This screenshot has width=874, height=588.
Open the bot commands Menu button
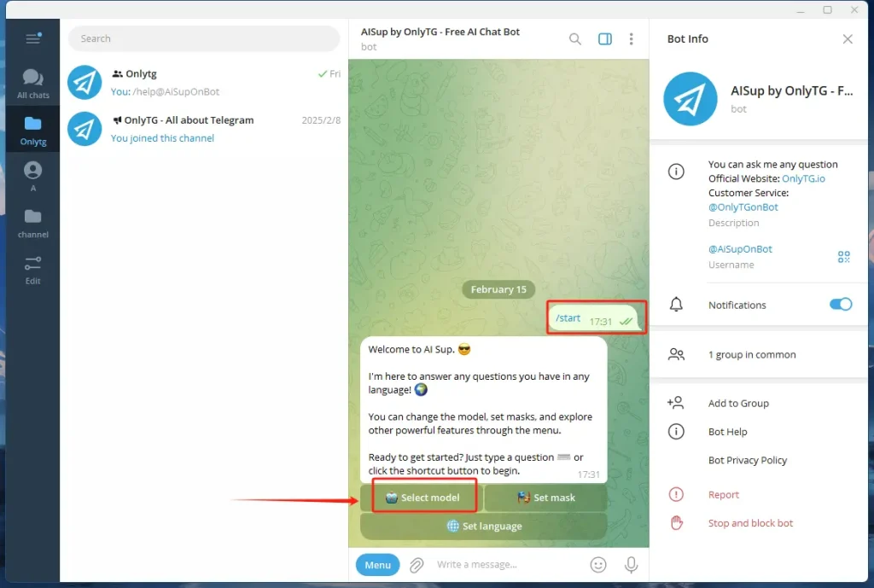click(377, 565)
